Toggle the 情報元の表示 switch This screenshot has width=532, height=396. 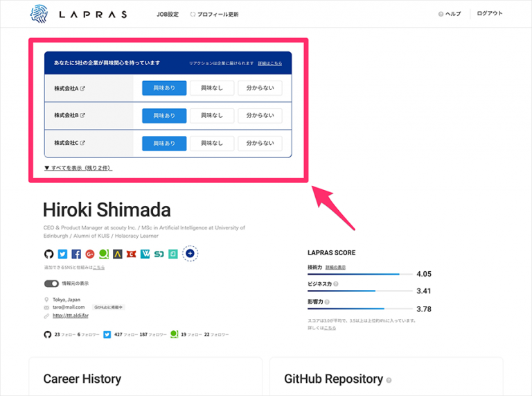pos(51,284)
